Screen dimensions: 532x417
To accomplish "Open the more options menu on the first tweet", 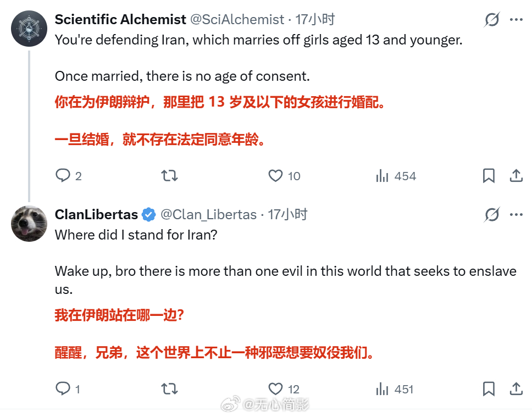I will click(516, 19).
